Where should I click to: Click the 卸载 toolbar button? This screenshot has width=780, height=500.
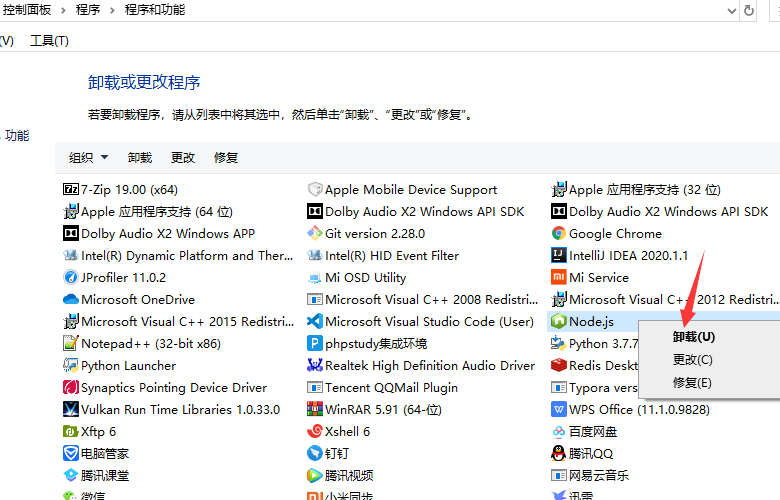point(140,158)
